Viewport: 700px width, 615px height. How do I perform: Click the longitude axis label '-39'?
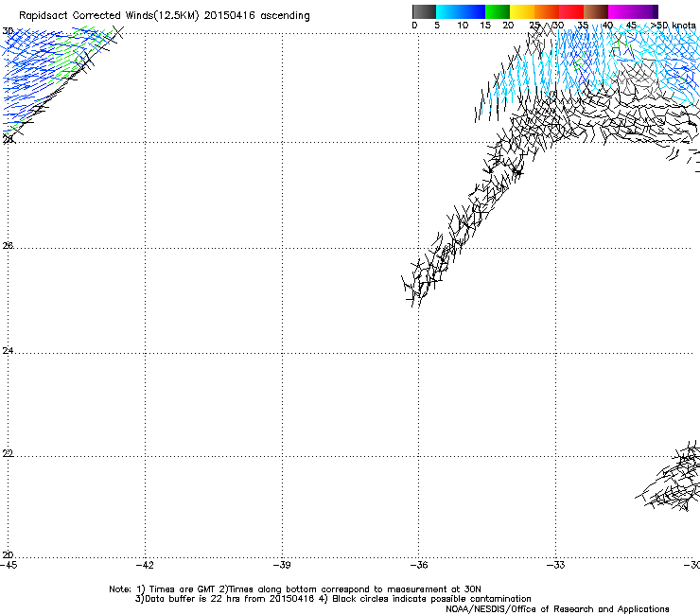click(282, 565)
